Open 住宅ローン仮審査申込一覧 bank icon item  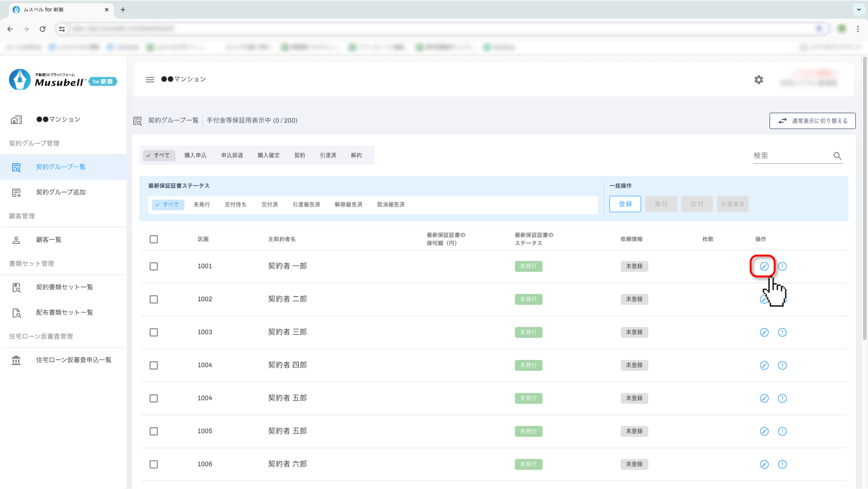73,360
